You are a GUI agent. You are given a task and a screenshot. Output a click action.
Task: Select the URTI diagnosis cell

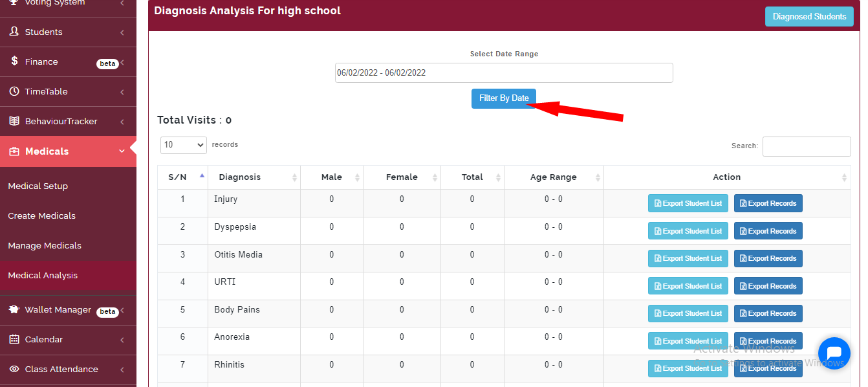click(254, 286)
